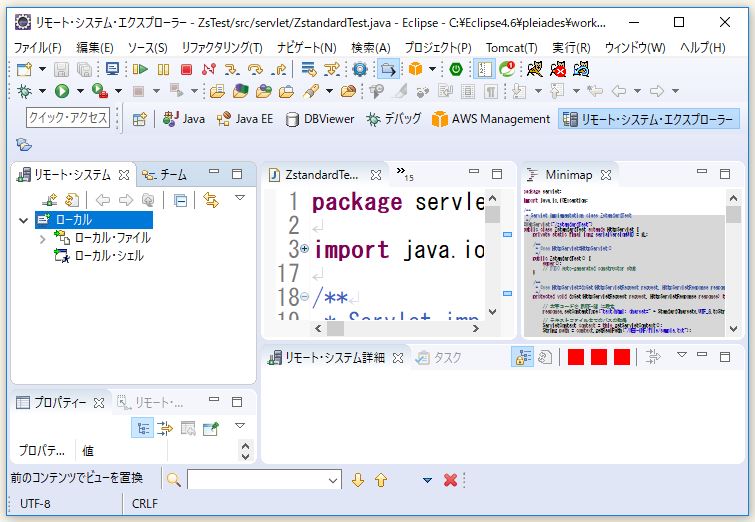Toggle the highlighted folder arrow toolbar button
The height and width of the screenshot is (522, 755).
click(388, 69)
